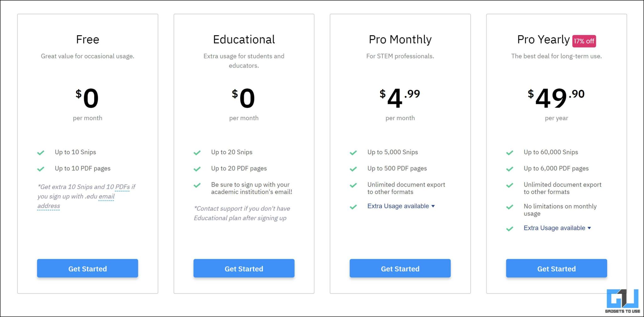
Task: Click the checkmark beside 'Up to 60,000 Snips'
Action: pos(509,152)
